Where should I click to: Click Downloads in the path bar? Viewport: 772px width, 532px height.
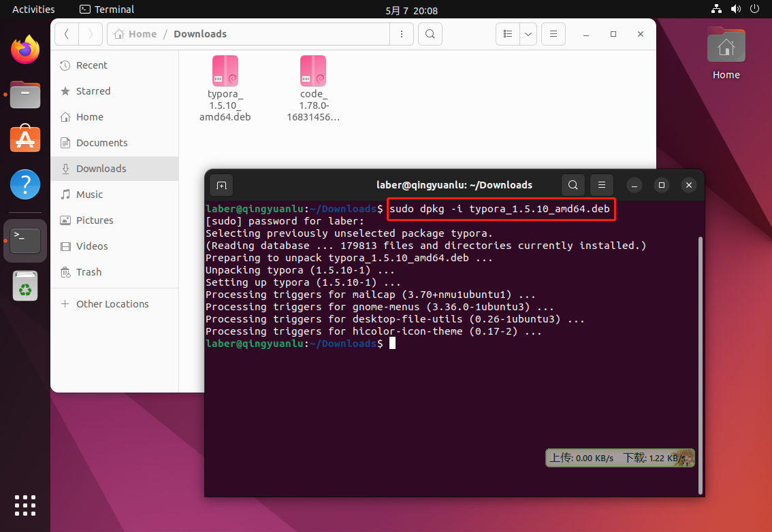[x=200, y=34]
